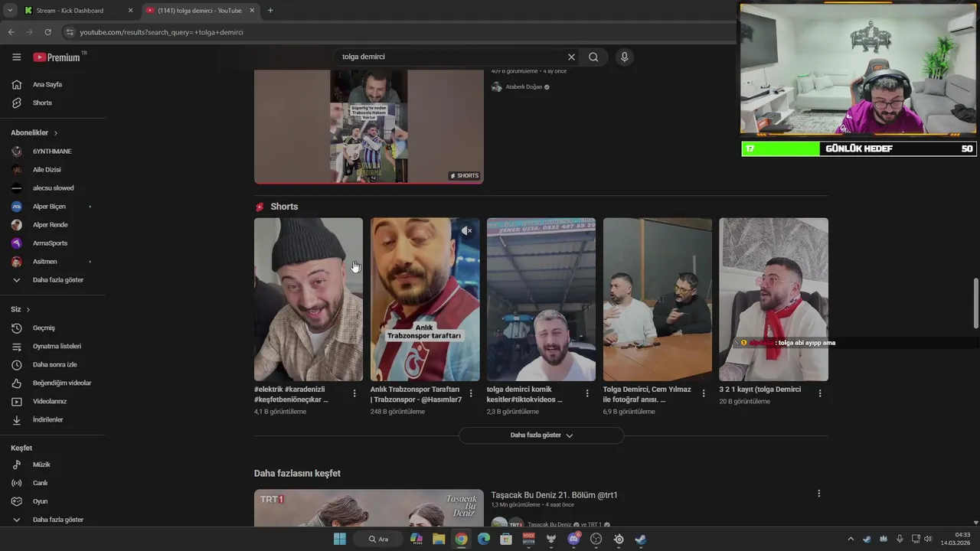This screenshot has width=980, height=551.
Task: Close the Kick Dashboard tab
Action: pyautogui.click(x=130, y=11)
